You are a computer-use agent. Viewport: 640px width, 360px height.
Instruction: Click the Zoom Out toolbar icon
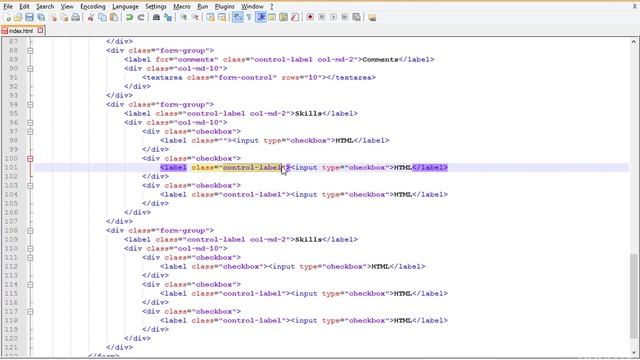(x=195, y=18)
